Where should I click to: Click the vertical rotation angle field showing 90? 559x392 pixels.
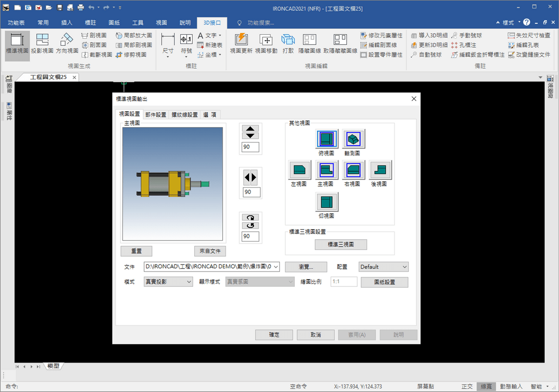(x=251, y=148)
